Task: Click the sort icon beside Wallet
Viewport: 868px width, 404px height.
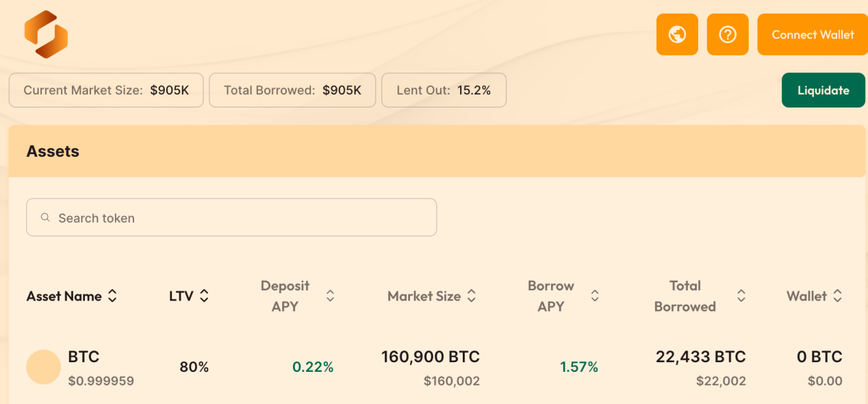Action: coord(838,296)
